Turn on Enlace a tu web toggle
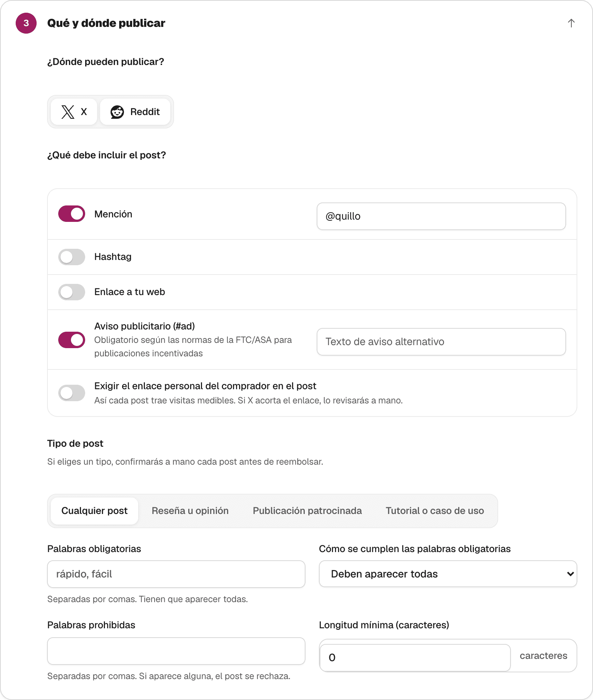This screenshot has height=700, width=593. click(72, 292)
